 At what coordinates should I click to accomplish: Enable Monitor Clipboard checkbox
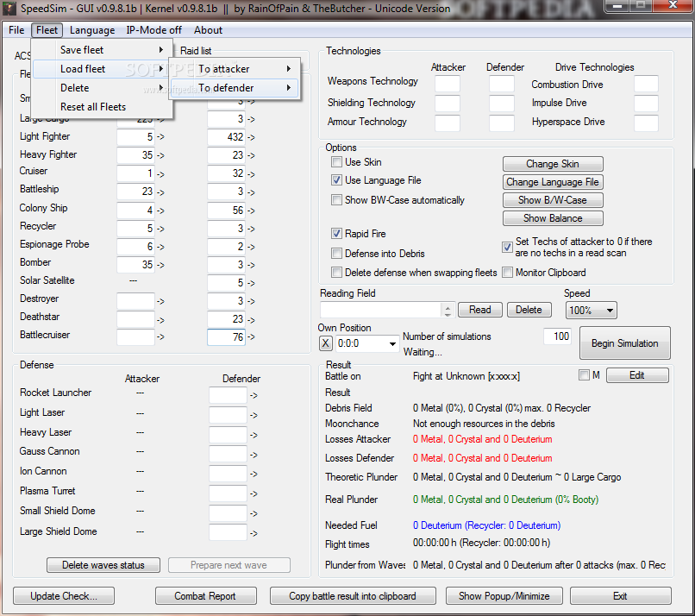[x=507, y=273]
